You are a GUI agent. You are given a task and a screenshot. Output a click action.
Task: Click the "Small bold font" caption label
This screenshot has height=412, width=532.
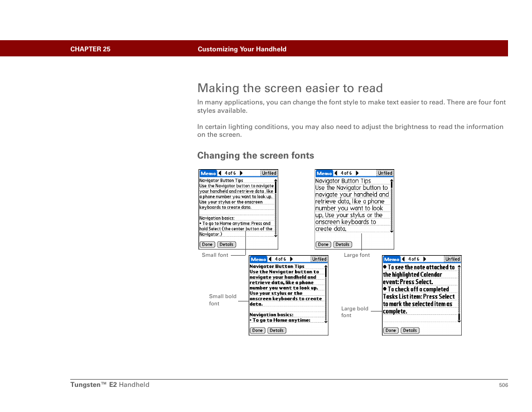tap(223, 300)
